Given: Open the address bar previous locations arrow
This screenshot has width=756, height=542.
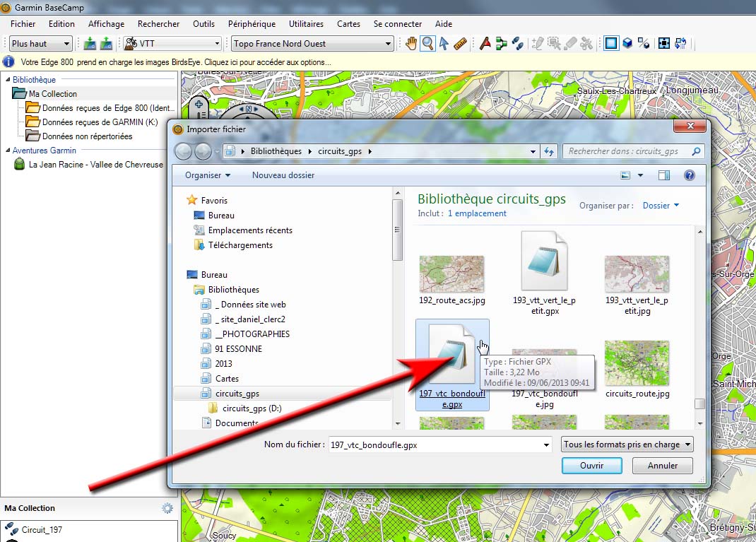Looking at the screenshot, I should 533,151.
